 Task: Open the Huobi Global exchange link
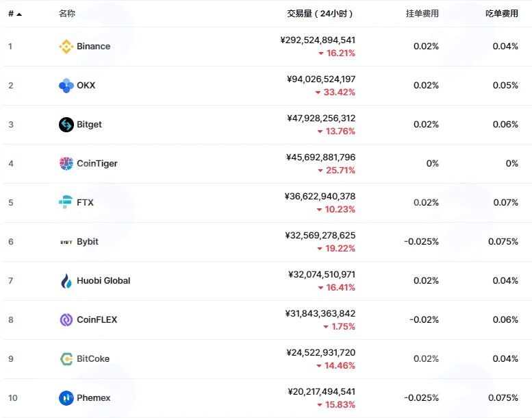click(103, 281)
